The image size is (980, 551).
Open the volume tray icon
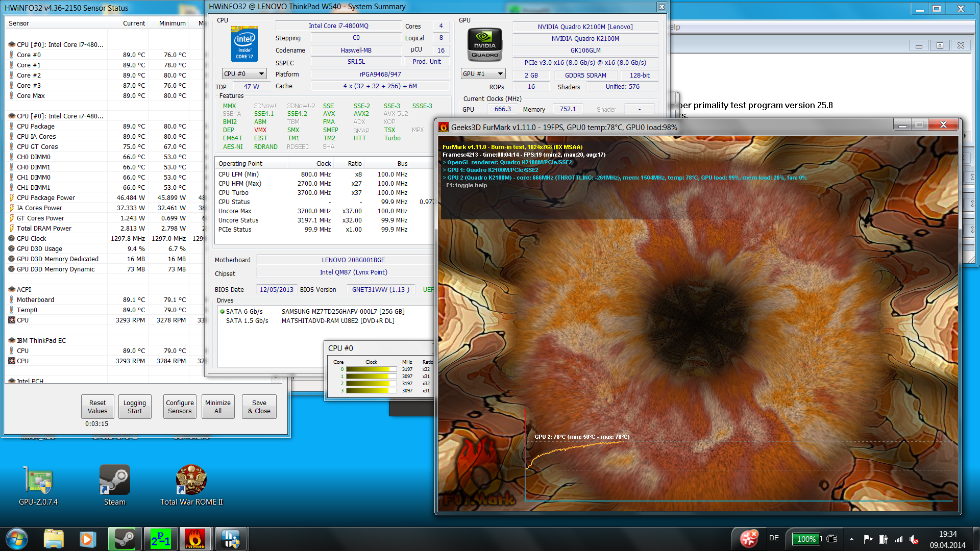(x=914, y=539)
